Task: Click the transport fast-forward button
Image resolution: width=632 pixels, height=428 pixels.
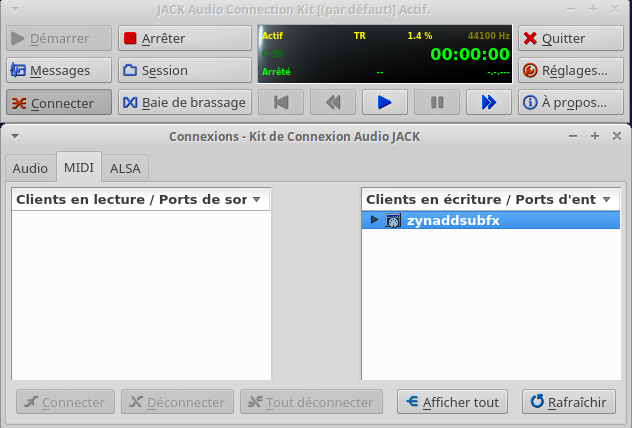Action: 489,102
